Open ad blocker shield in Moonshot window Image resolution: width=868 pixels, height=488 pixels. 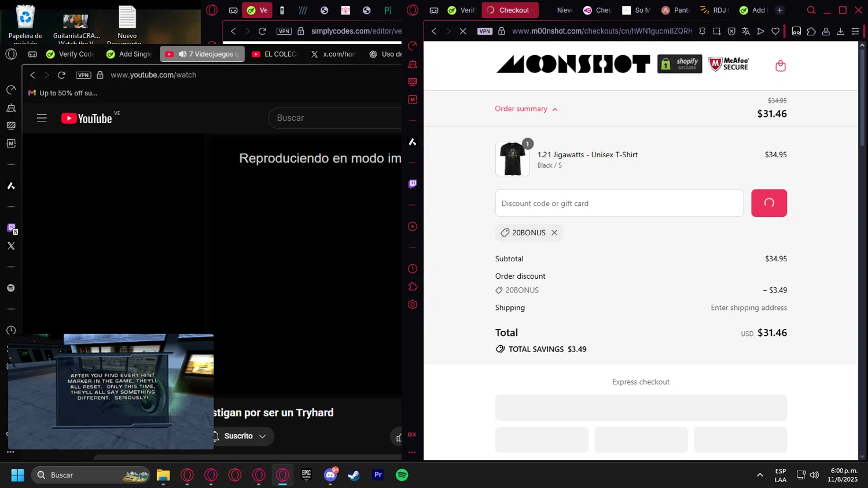click(731, 31)
